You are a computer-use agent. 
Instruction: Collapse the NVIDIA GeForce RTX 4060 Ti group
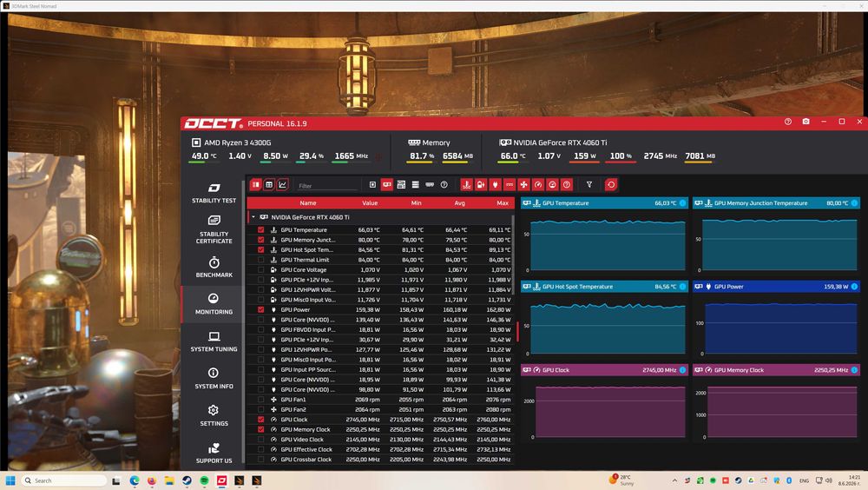point(253,217)
